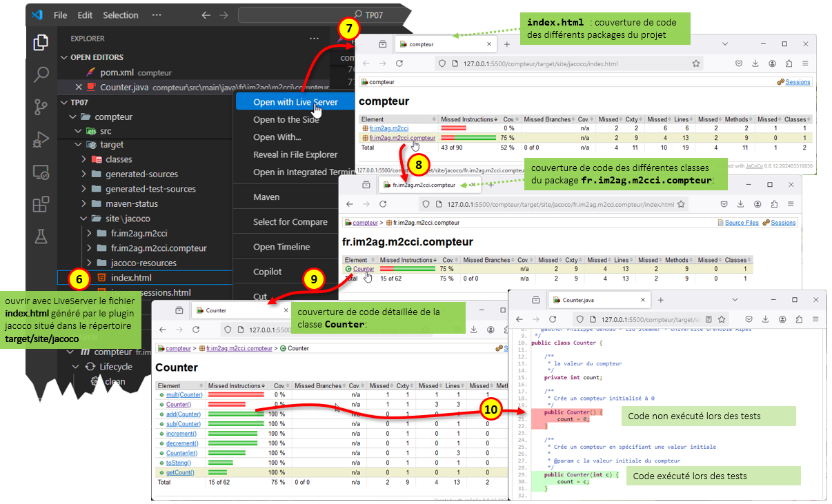Choose Open with Live Server menu entry

pyautogui.click(x=295, y=102)
